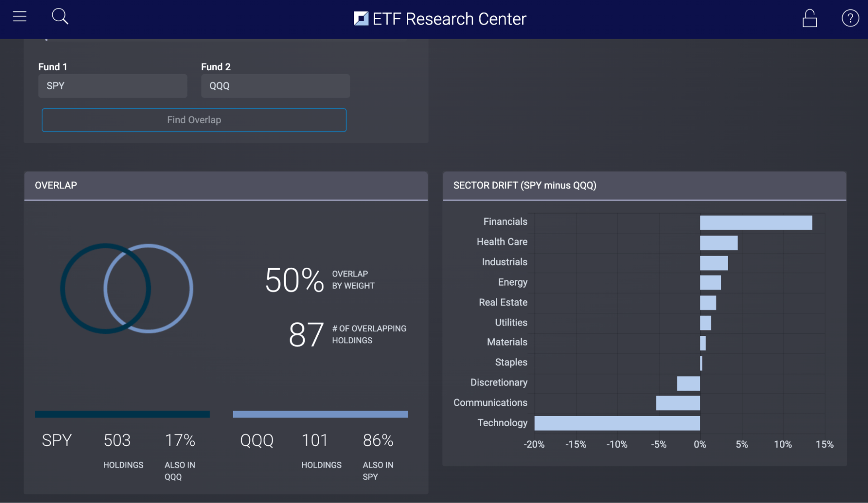Open the help question mark icon
This screenshot has height=503, width=868.
[x=850, y=18]
